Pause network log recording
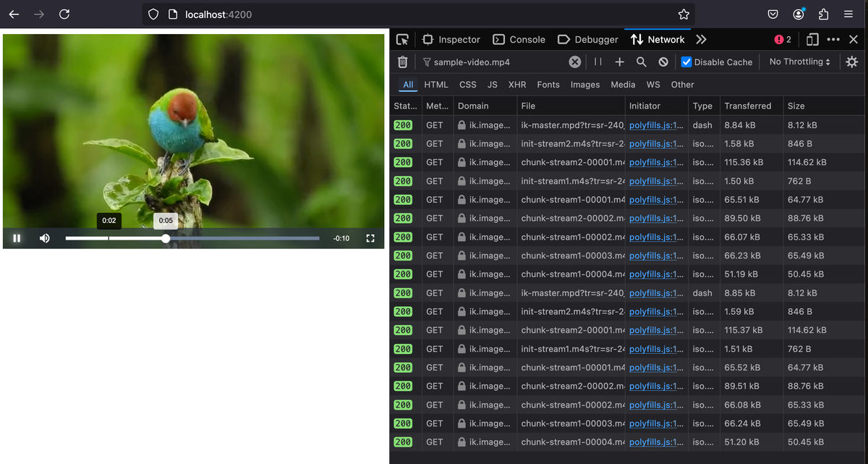The width and height of the screenshot is (868, 464). pyautogui.click(x=597, y=62)
